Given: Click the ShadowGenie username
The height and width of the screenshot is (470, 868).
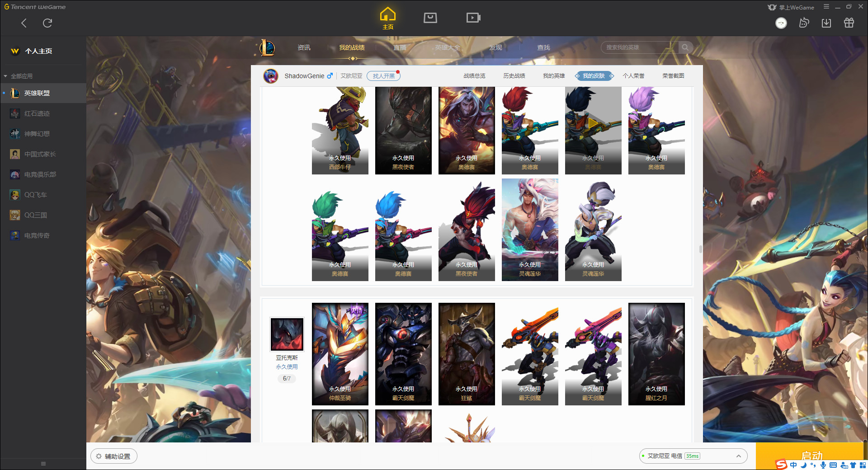Looking at the screenshot, I should pyautogui.click(x=304, y=76).
